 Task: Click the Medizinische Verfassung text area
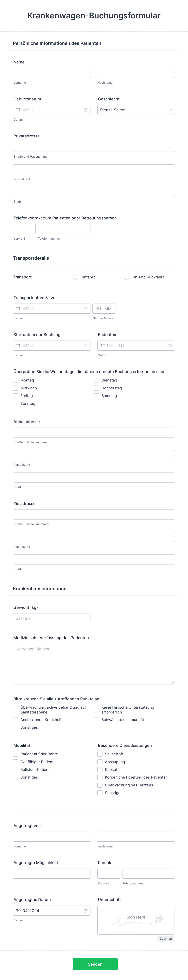[94, 664]
